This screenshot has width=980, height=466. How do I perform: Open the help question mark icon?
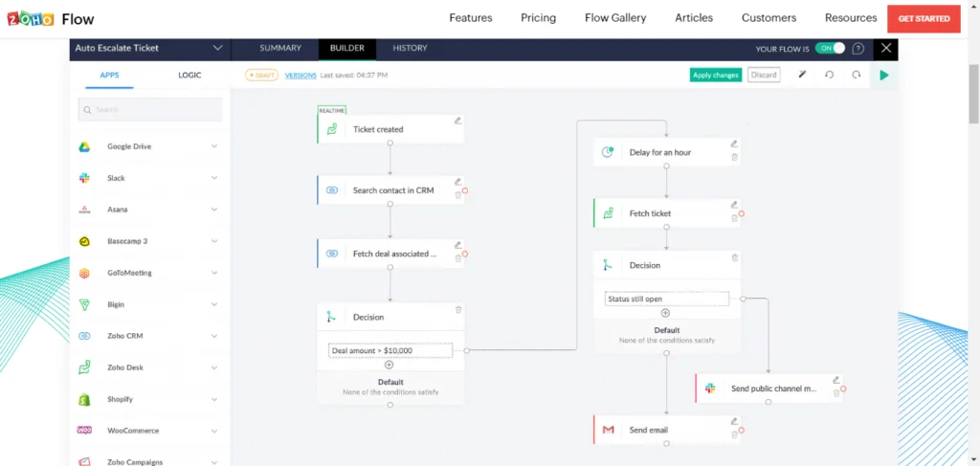(x=858, y=48)
